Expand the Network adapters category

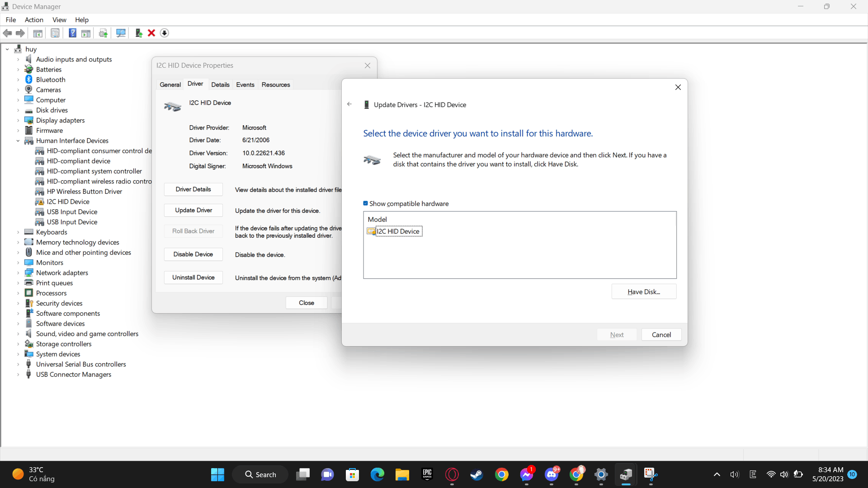[18, 273]
